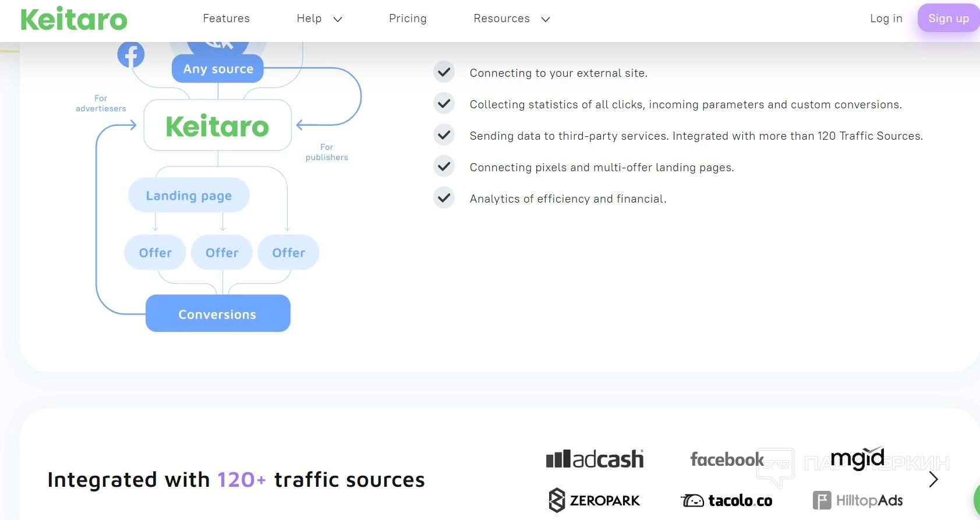Viewport: 980px width, 520px height.
Task: Click the checkmark beside 'Sending data to third-party services'
Action: 444,135
